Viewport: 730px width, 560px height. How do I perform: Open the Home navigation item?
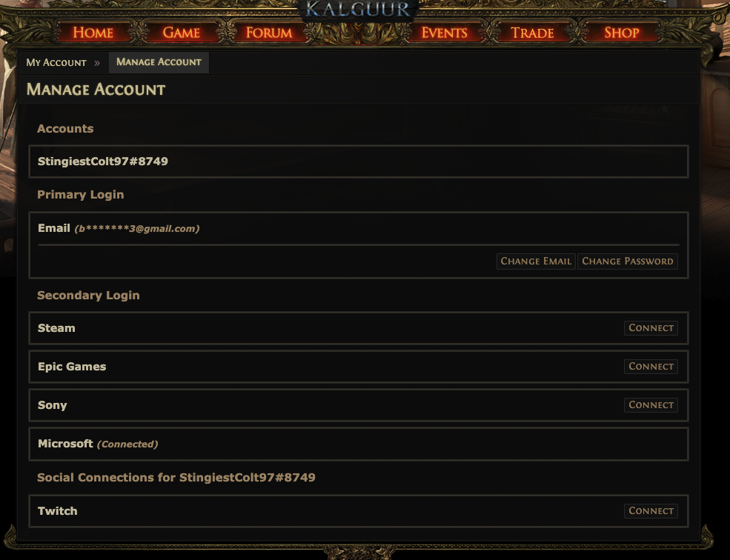pyautogui.click(x=93, y=33)
